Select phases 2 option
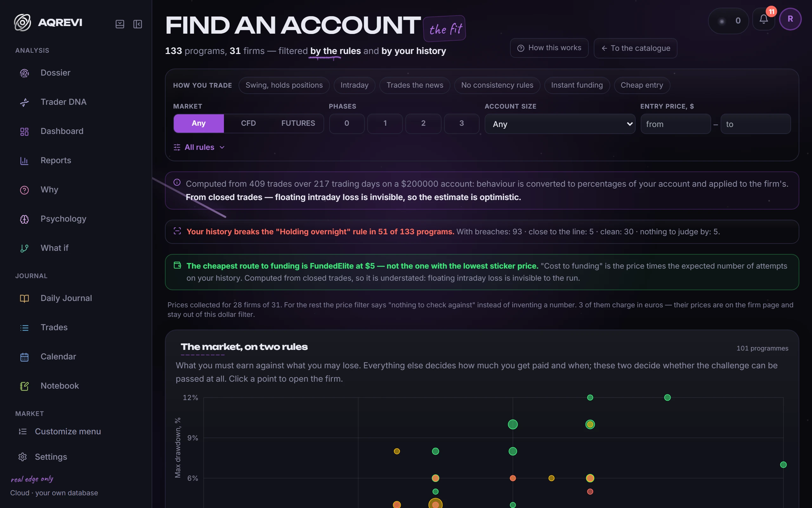The width and height of the screenshot is (812, 508). pos(423,123)
